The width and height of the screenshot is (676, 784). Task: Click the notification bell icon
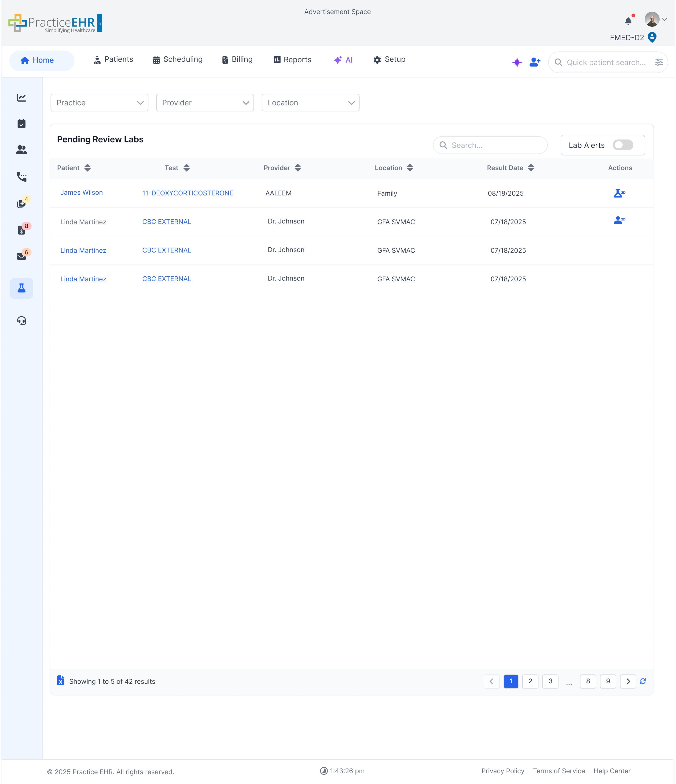click(x=628, y=21)
